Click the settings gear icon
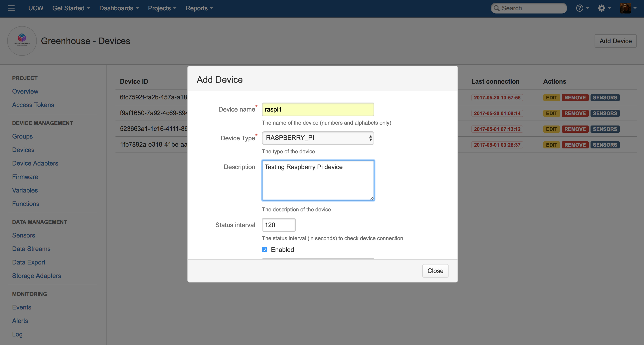Image resolution: width=644 pixels, height=345 pixels. click(x=601, y=8)
